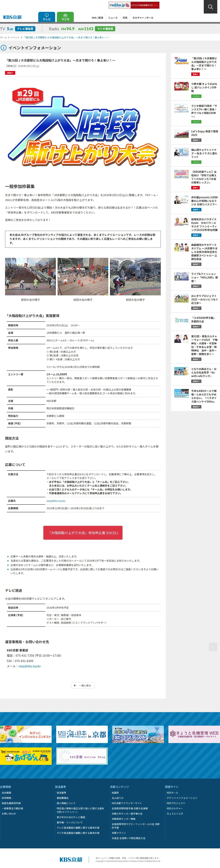Open sidebar item 井村屋presents 川村妙慶

(x=204, y=201)
